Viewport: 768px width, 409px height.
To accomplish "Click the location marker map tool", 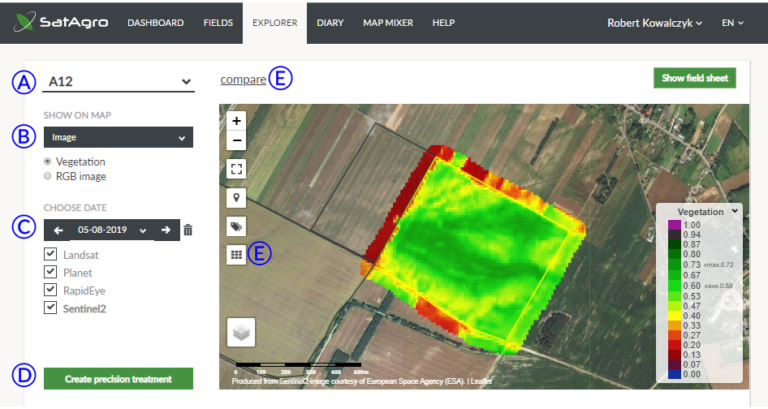I will pos(237,197).
